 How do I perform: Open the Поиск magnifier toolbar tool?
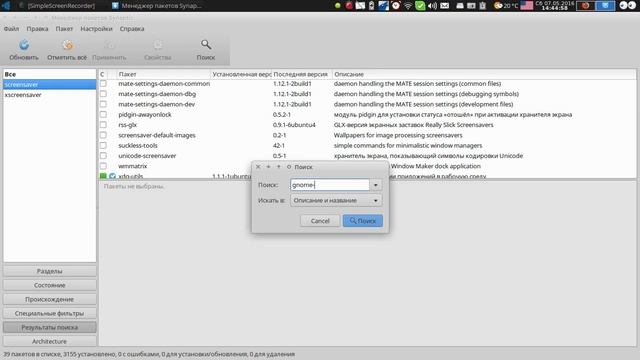tap(206, 50)
